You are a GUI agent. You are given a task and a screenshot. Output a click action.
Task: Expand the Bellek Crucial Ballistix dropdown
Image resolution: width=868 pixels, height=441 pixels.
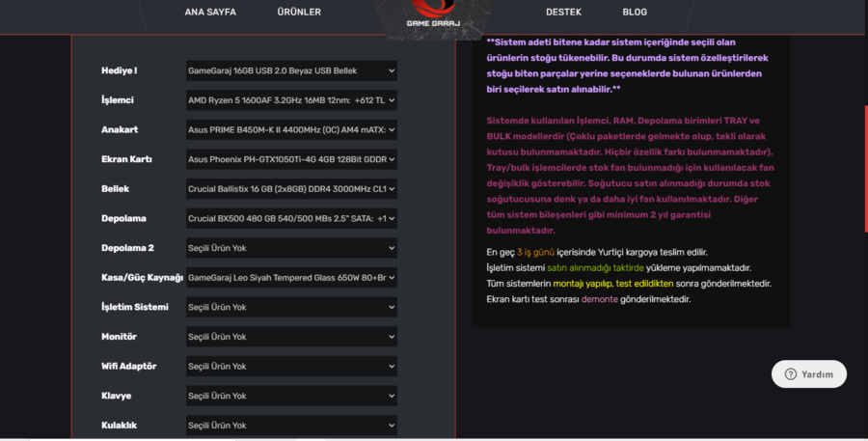pyautogui.click(x=291, y=189)
